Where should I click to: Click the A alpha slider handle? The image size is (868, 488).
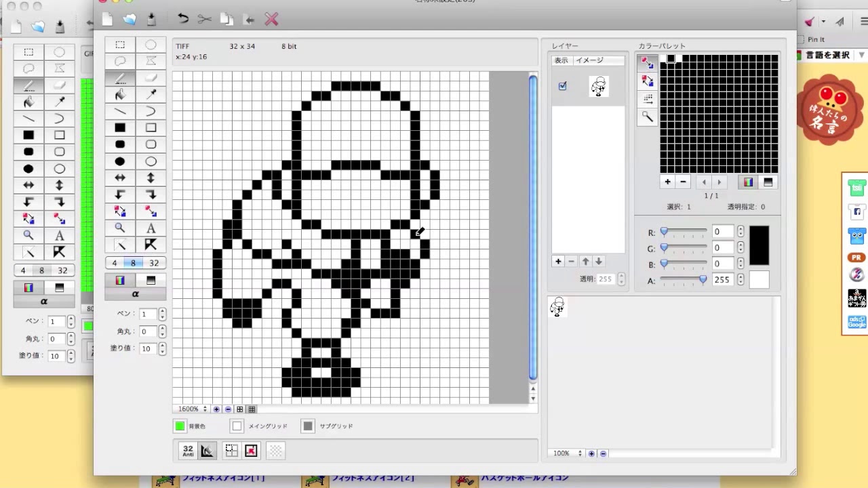pyautogui.click(x=703, y=279)
